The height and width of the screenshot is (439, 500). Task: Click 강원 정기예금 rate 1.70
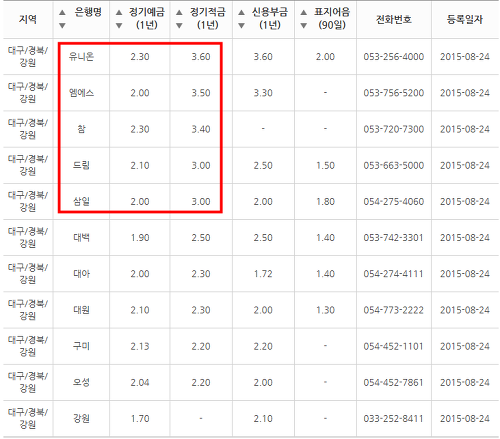[140, 419]
